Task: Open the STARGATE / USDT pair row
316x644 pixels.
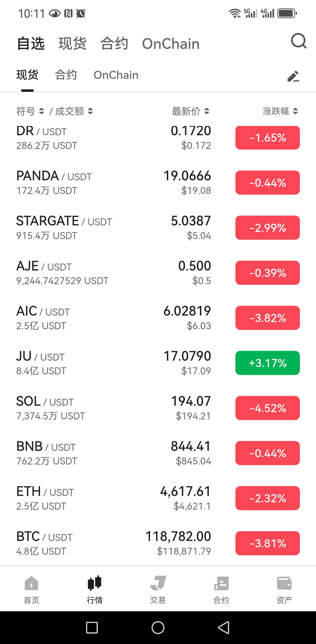Action: 158,228
